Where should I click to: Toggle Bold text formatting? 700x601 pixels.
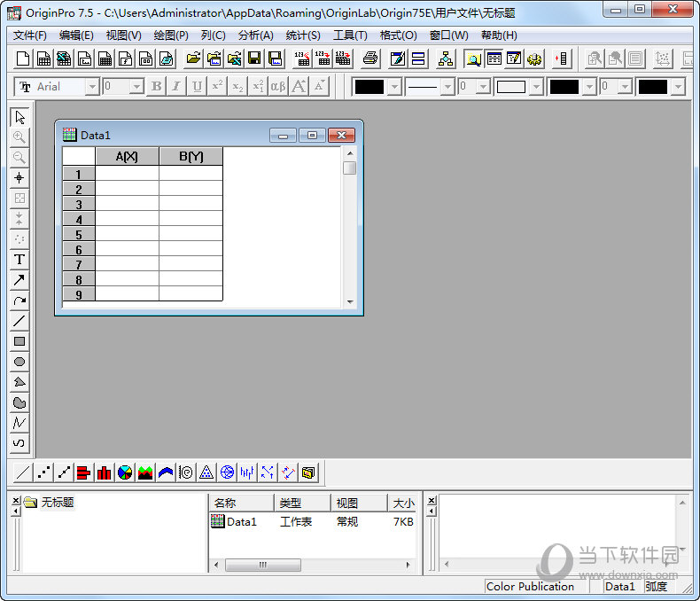click(156, 86)
